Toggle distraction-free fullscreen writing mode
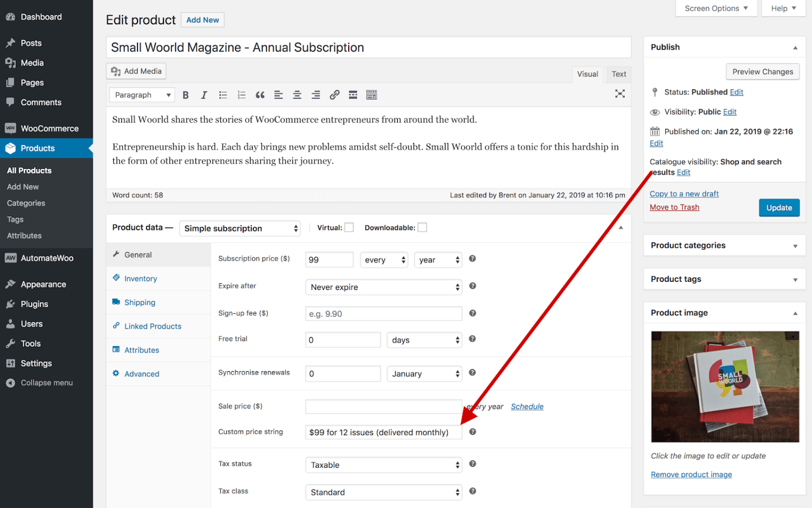 tap(620, 94)
